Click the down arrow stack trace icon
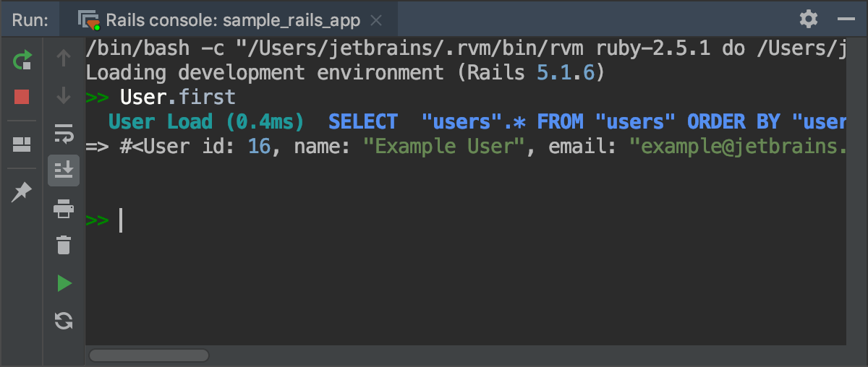The image size is (868, 367). point(64,95)
